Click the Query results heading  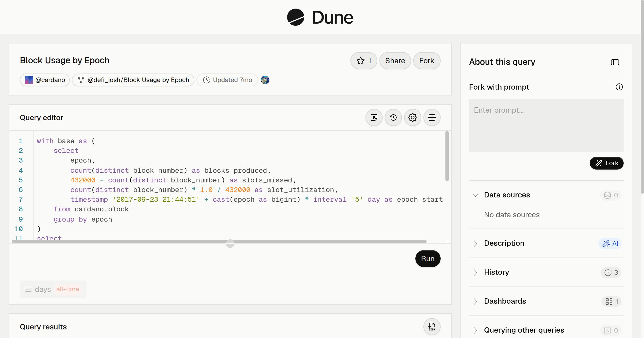coord(43,327)
